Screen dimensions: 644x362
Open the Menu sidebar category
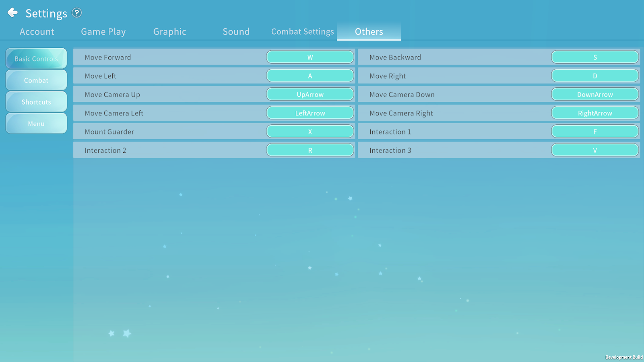[x=36, y=124]
